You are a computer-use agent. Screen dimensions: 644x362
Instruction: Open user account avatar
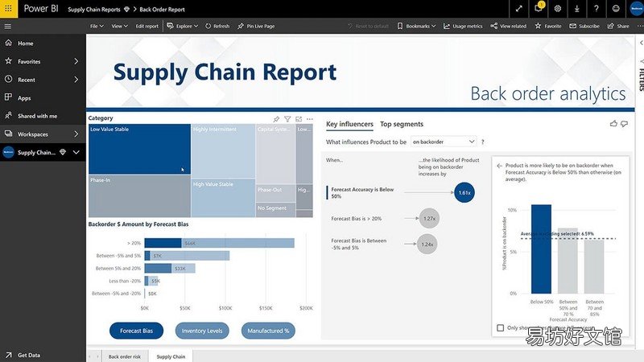(x=636, y=9)
